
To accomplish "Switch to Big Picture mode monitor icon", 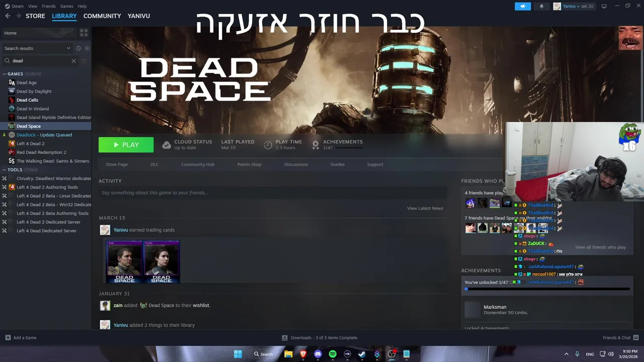I will [604, 6].
